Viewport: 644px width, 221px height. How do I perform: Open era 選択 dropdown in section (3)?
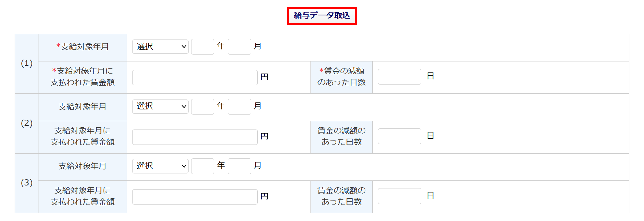pyautogui.click(x=160, y=166)
